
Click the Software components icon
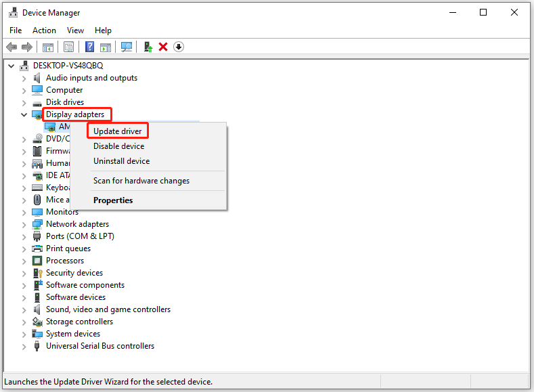[x=37, y=285]
